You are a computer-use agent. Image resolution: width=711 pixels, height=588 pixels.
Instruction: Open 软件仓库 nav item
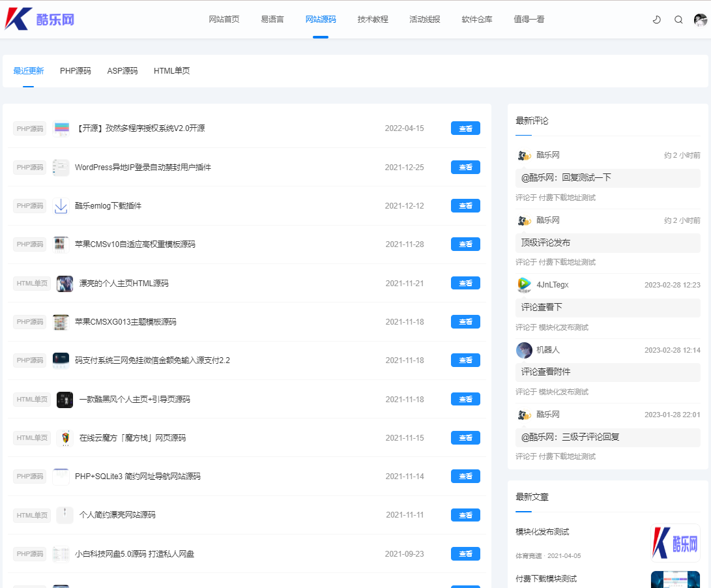click(x=477, y=20)
